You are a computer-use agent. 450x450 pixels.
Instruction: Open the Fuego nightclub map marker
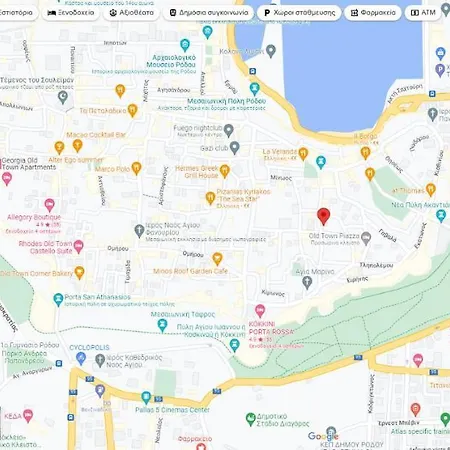click(x=228, y=131)
